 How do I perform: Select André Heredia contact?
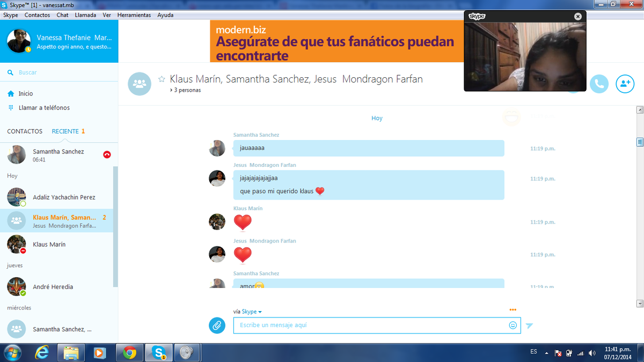pos(56,287)
